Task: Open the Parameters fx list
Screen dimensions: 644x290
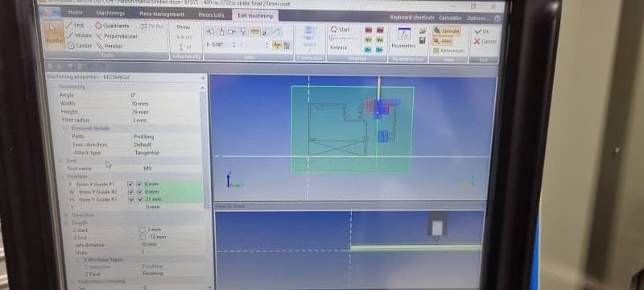Action: point(405,38)
